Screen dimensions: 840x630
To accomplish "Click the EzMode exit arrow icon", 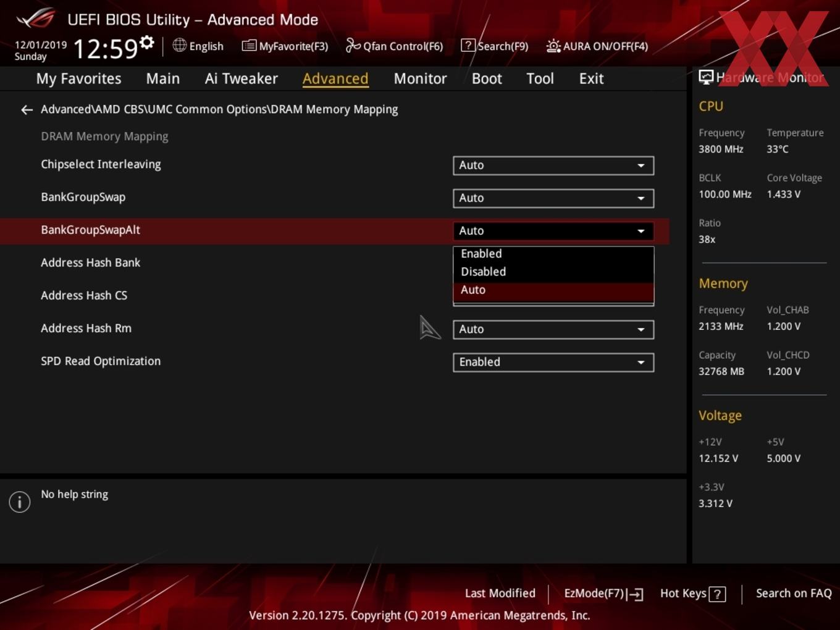I will 635,594.
